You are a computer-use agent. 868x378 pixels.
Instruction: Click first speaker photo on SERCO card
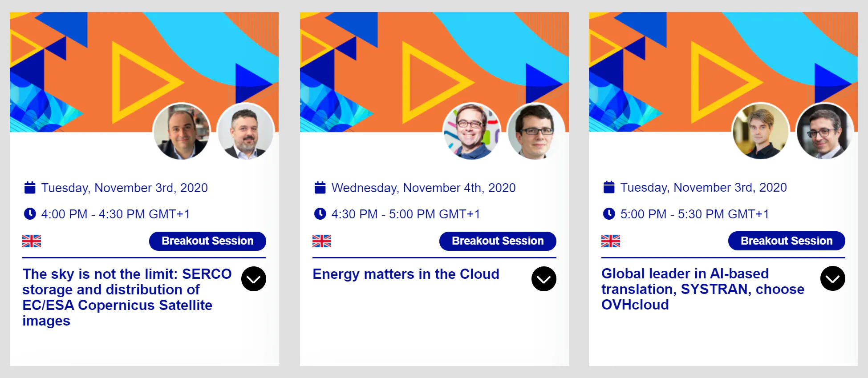click(182, 131)
